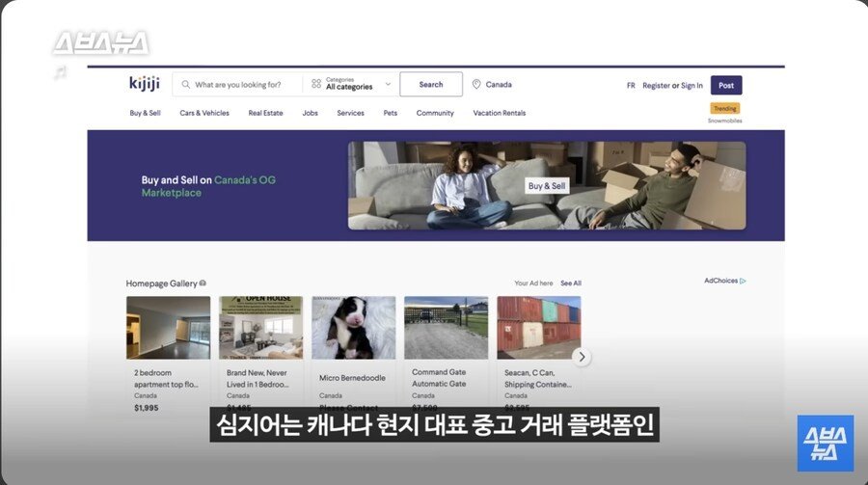Image resolution: width=868 pixels, height=485 pixels.
Task: Focus the What are you looking for field
Action: 238,85
